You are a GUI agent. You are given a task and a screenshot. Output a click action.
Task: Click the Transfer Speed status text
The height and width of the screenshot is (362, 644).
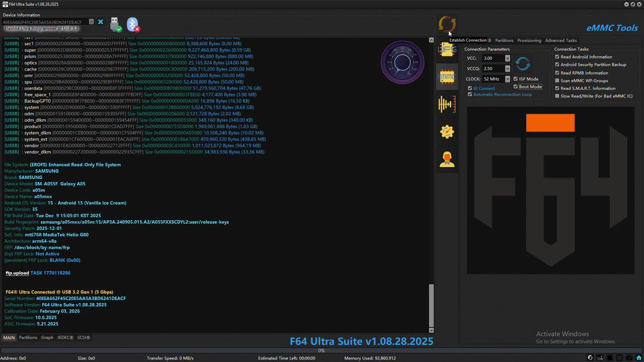(170, 358)
